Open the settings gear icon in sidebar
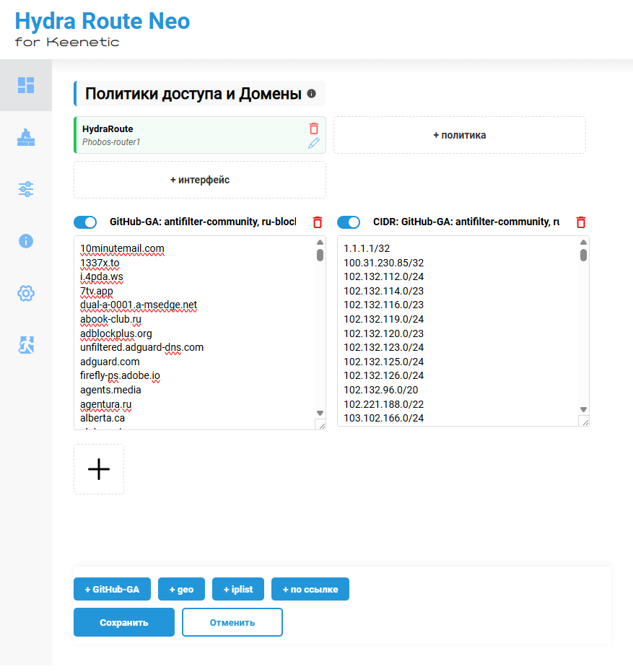This screenshot has height=672, width=633. coord(26,293)
